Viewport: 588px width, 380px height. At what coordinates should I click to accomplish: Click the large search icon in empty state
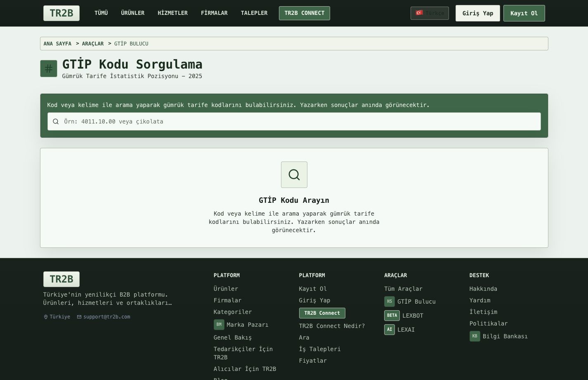(x=294, y=175)
